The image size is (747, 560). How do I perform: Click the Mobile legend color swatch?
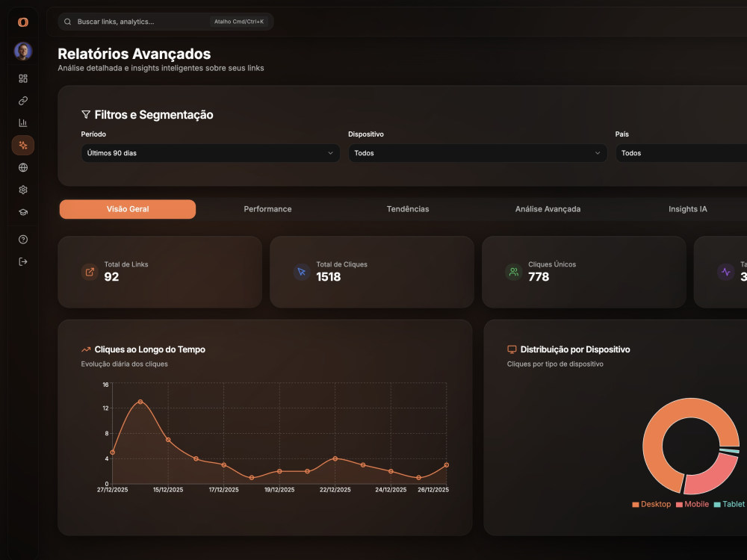[x=679, y=505]
